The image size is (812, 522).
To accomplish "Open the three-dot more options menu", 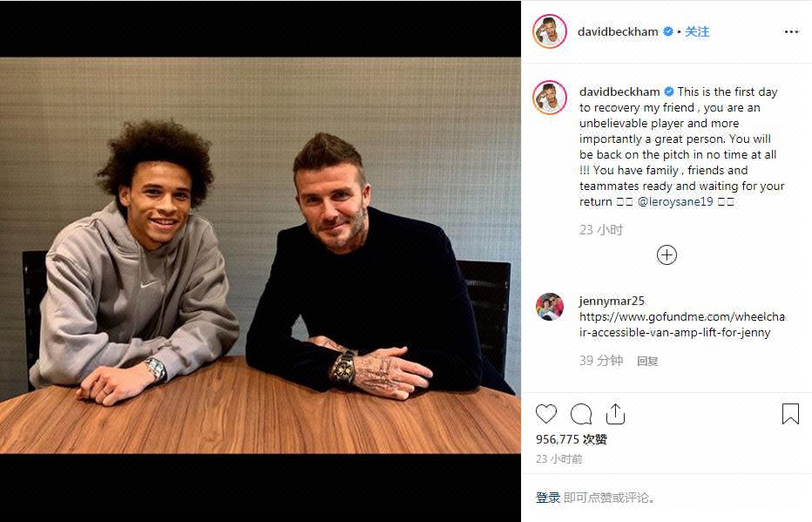I will [791, 32].
